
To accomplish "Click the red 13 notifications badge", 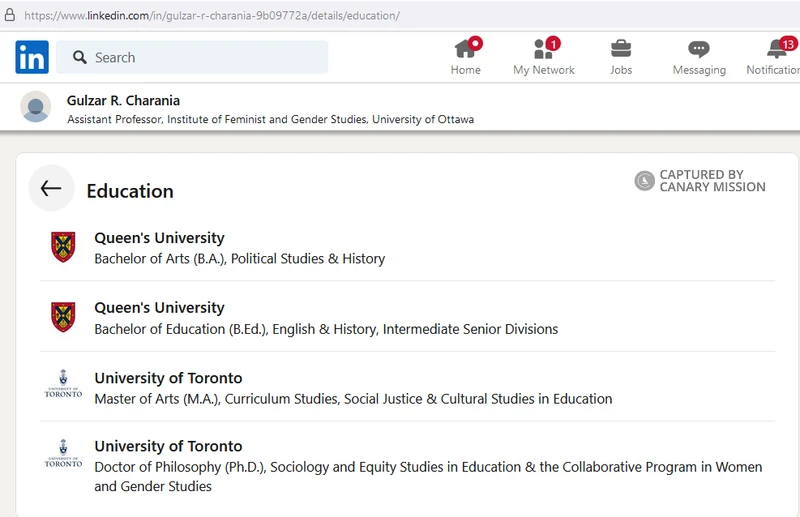I will 788,44.
